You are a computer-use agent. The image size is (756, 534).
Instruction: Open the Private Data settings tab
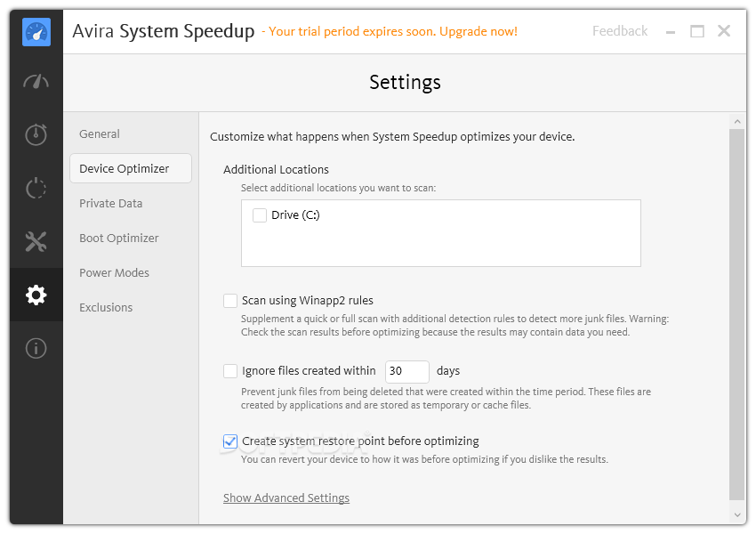pyautogui.click(x=111, y=203)
